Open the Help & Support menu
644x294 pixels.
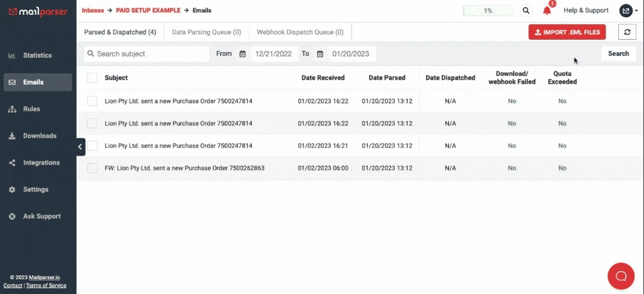coord(585,10)
